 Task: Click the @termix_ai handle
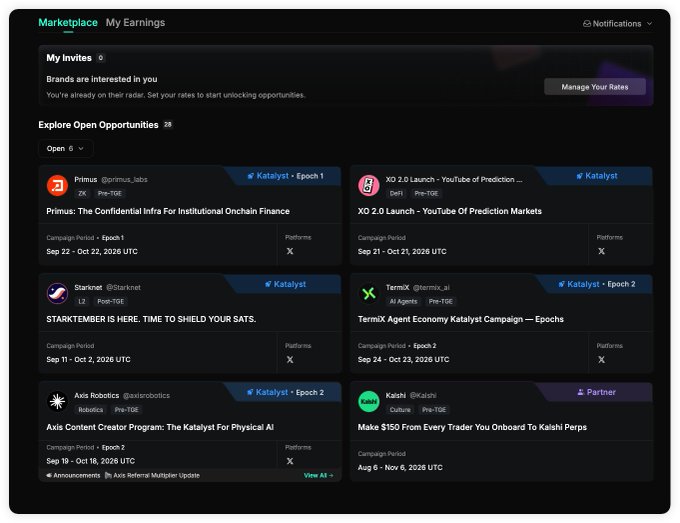tap(431, 288)
